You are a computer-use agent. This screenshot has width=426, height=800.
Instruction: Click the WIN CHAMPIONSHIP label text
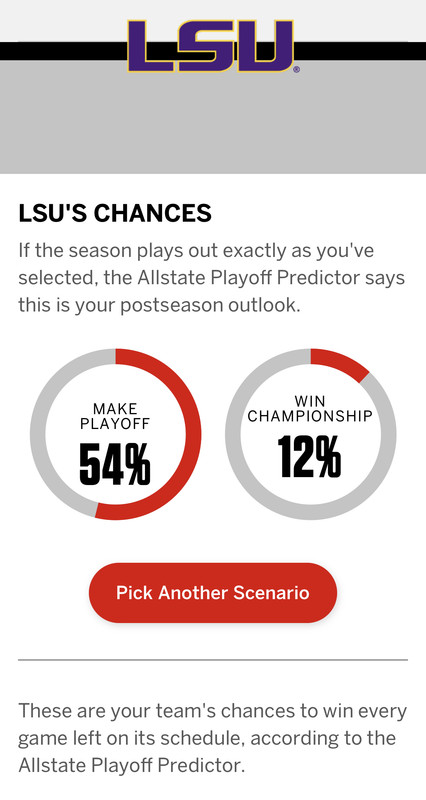(x=310, y=409)
